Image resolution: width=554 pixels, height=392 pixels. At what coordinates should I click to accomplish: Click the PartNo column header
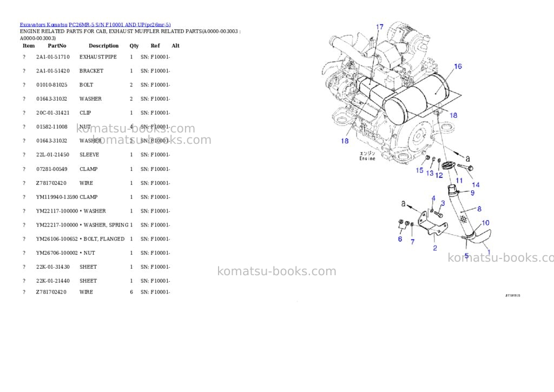57,45
